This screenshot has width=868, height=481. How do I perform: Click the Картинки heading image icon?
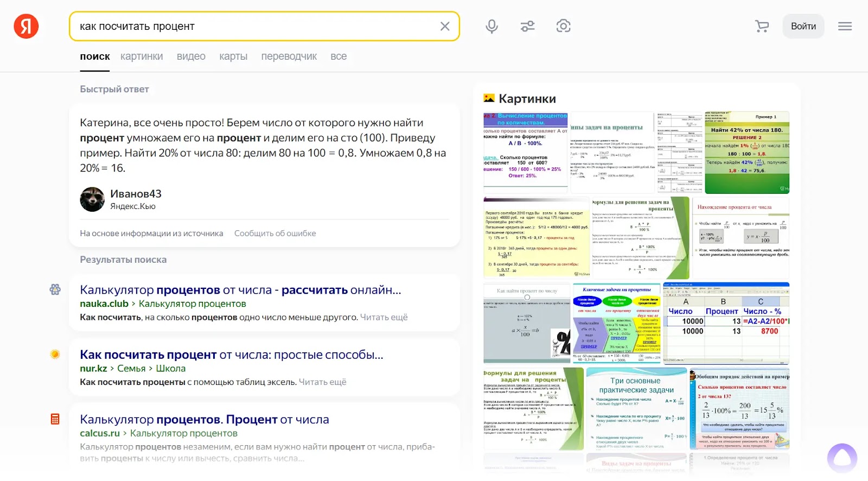tap(489, 98)
